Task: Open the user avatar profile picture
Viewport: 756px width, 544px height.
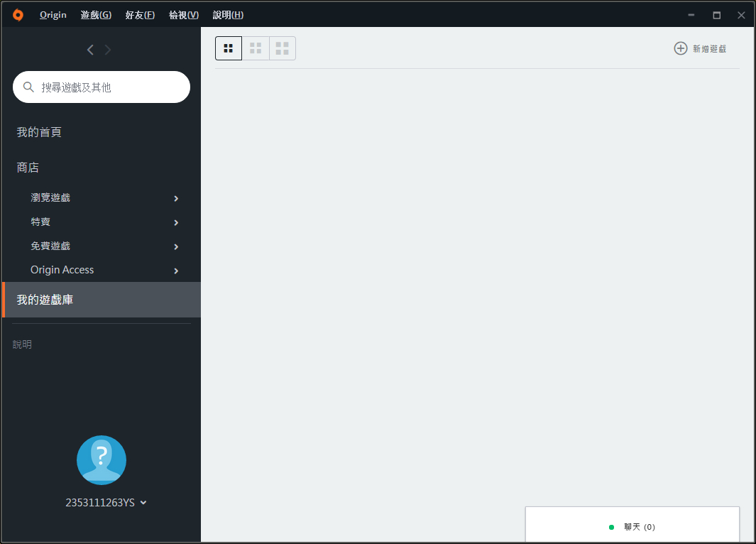Action: point(102,460)
